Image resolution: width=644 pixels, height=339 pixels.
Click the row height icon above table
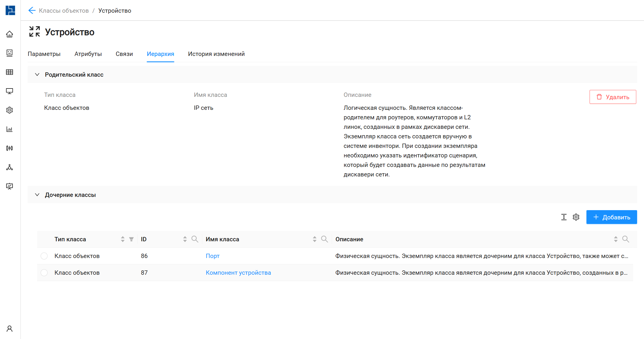pyautogui.click(x=564, y=217)
